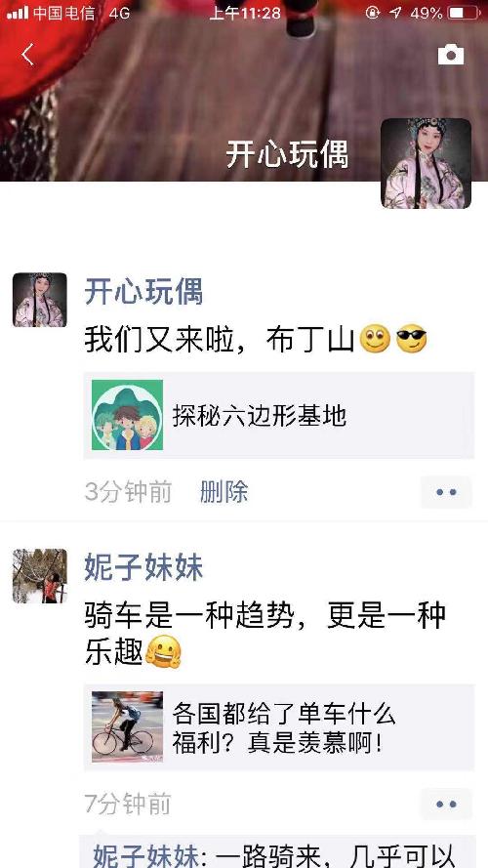The image size is (488, 868).
Task: Tap the signal strength bars icon
Action: (x=18, y=13)
